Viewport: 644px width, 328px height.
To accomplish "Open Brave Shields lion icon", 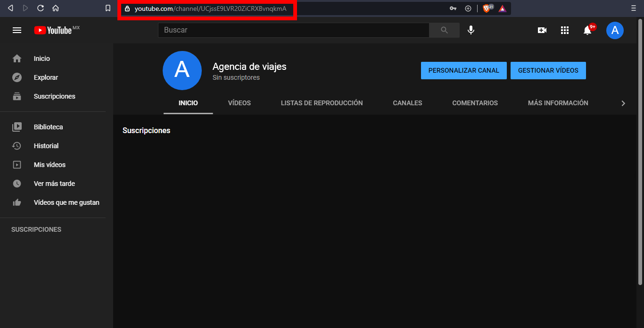I will click(x=487, y=8).
